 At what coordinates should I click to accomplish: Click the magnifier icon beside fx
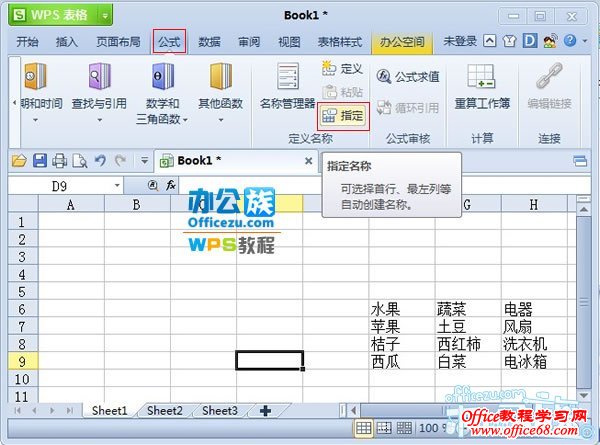point(153,186)
